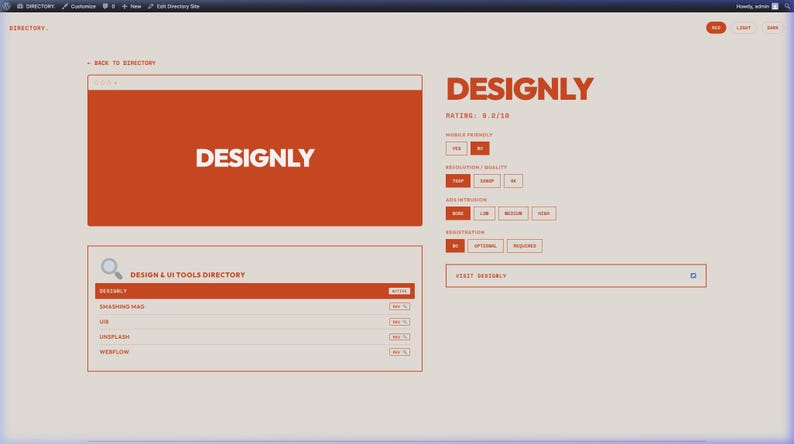Image resolution: width=794 pixels, height=444 pixels.
Task: Select 720P resolution option
Action: point(458,181)
